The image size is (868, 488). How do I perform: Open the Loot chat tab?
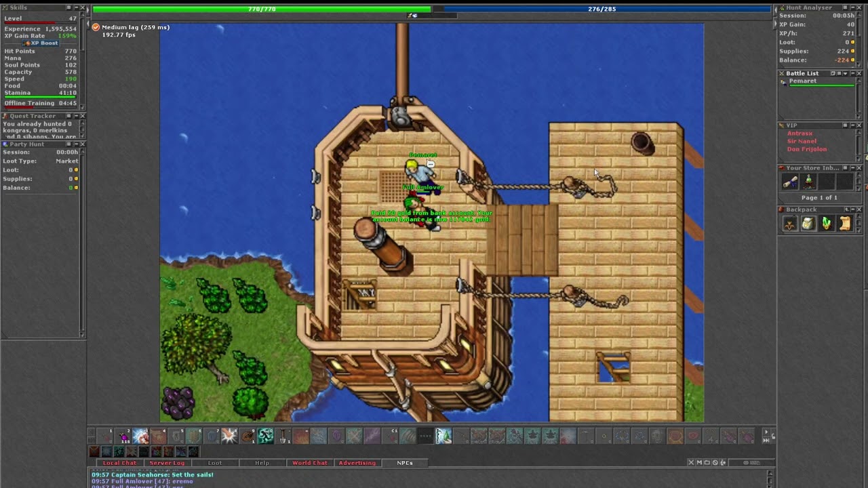pos(214,463)
